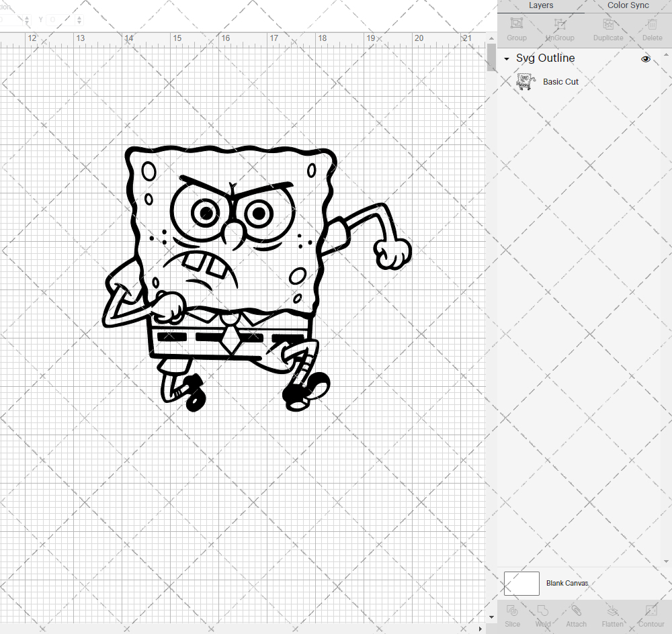Open the Blank Canvas color swatch
The width and height of the screenshot is (672, 634).
521,583
